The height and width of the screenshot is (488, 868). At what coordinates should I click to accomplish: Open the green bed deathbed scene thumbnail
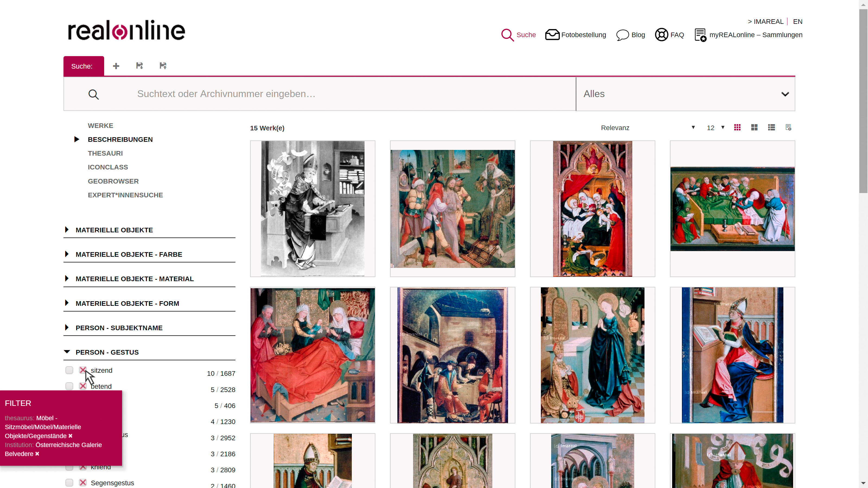point(732,208)
